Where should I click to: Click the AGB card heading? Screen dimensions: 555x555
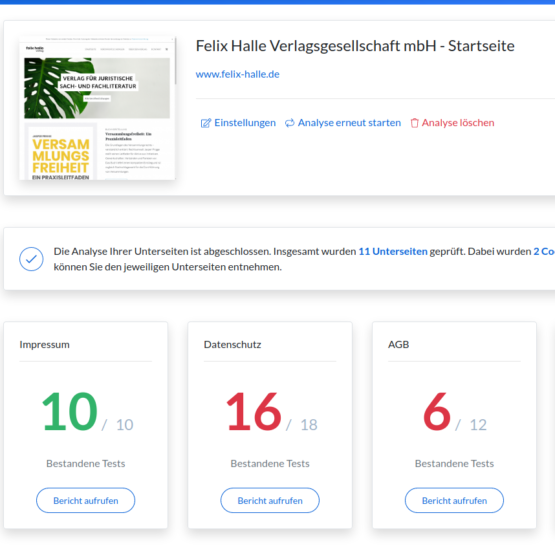click(x=399, y=344)
